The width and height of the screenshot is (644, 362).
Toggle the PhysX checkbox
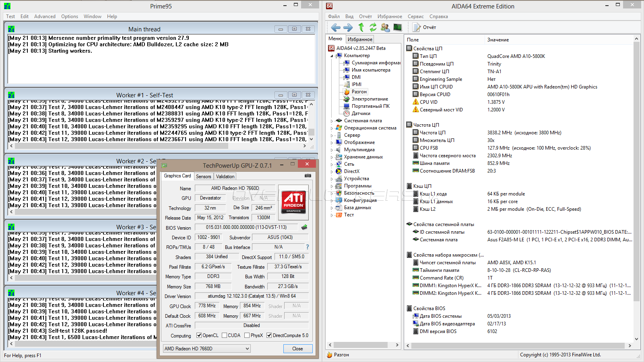point(247,335)
